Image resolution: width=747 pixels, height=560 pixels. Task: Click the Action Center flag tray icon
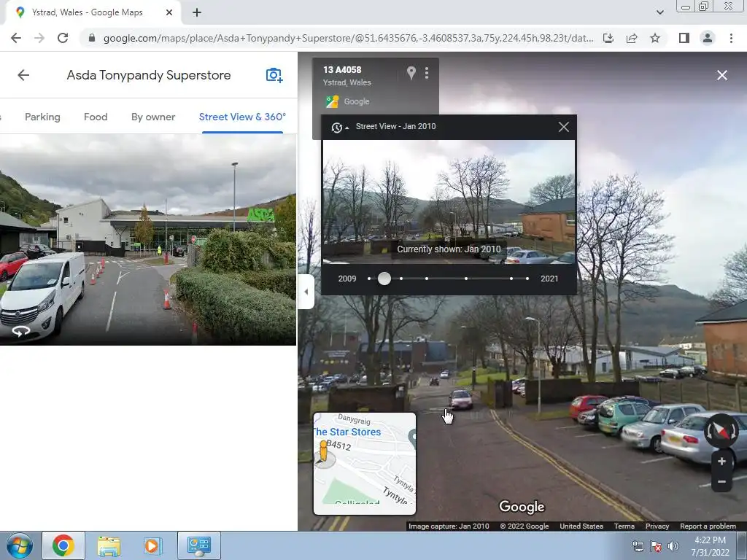(x=656, y=546)
